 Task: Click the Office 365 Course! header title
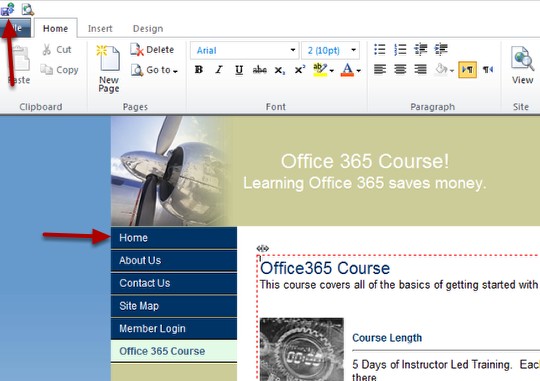pyautogui.click(x=365, y=161)
